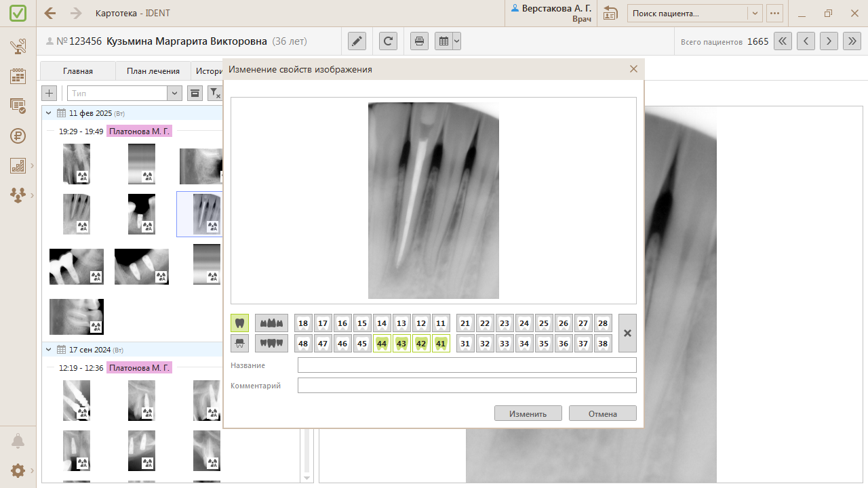This screenshot has width=868, height=488.
Task: Expand the patient search dropdown arrow
Action: [755, 14]
